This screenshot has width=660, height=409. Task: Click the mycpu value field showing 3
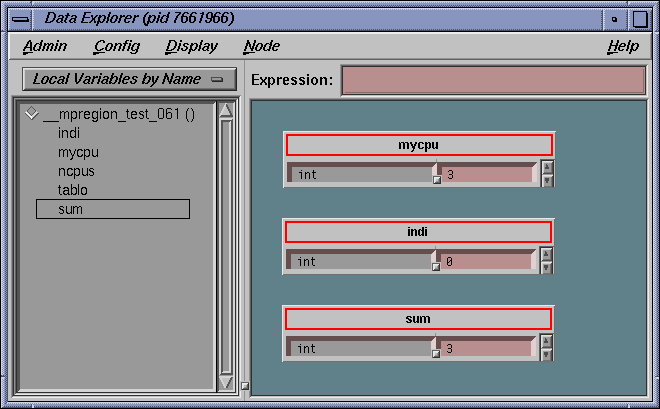[x=487, y=174]
